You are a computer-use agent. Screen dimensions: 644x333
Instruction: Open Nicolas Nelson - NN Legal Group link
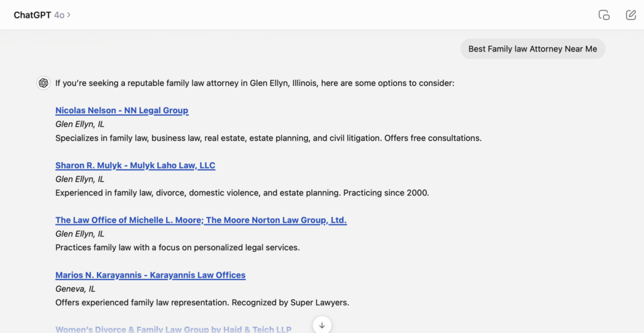click(x=121, y=111)
